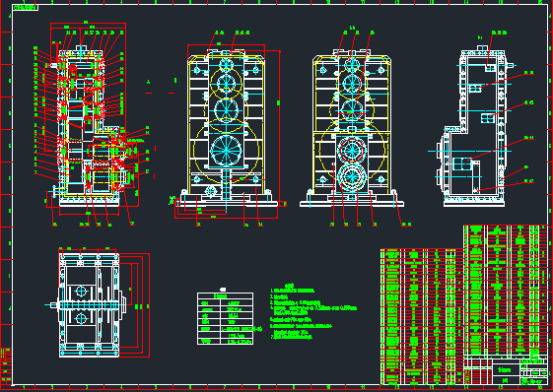Click the front view with yellow gear circles
Image resolution: width=553 pixels, height=392 pixels.
[x=227, y=127]
